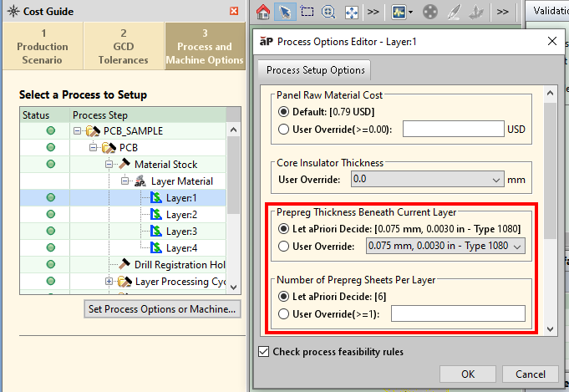Choose the rectangle zoom selection tool
This screenshot has height=392, width=569.
point(307,13)
